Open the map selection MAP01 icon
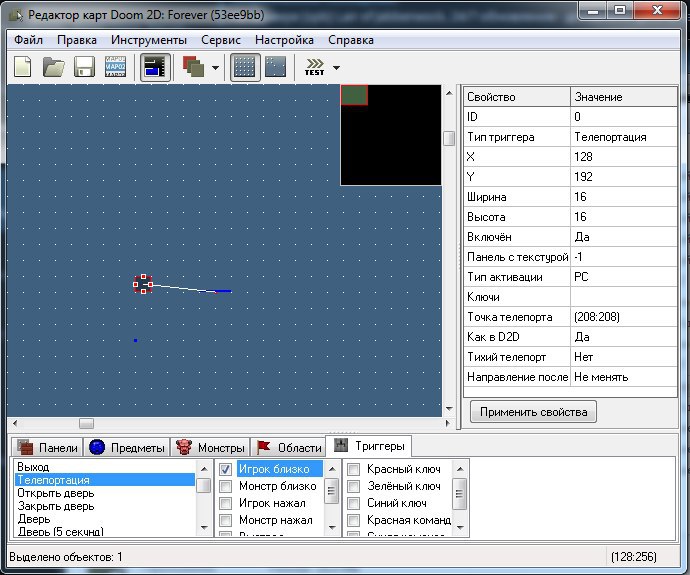This screenshot has height=575, width=690. (x=115, y=67)
